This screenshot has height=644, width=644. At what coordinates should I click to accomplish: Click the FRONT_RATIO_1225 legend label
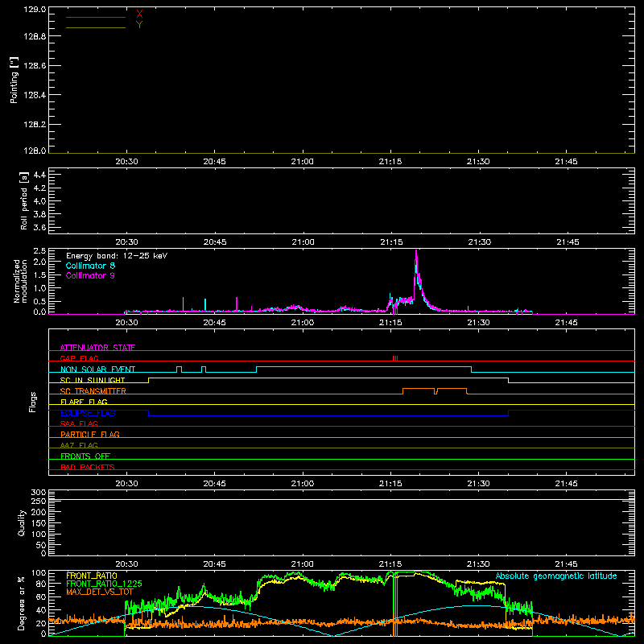[x=104, y=584]
